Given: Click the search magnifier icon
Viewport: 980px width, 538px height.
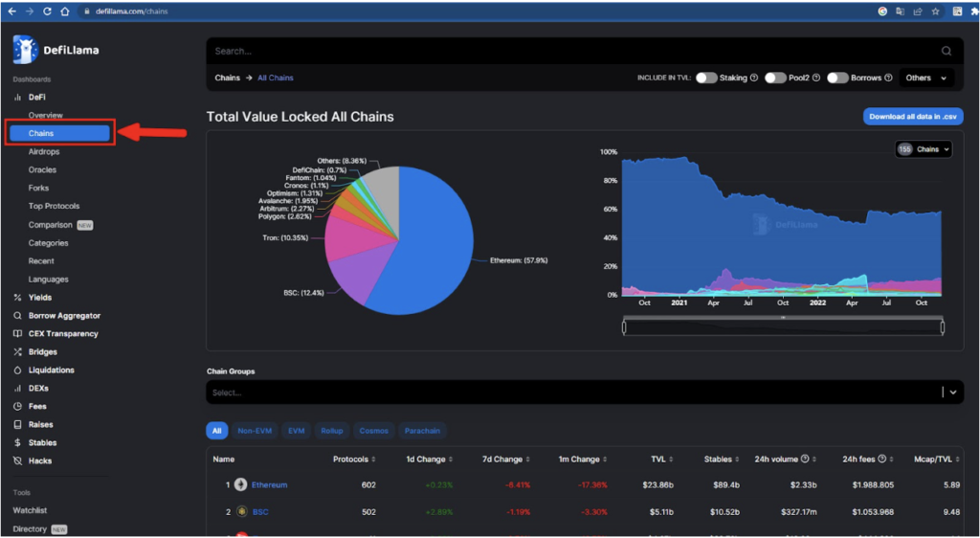Looking at the screenshot, I should coord(947,52).
